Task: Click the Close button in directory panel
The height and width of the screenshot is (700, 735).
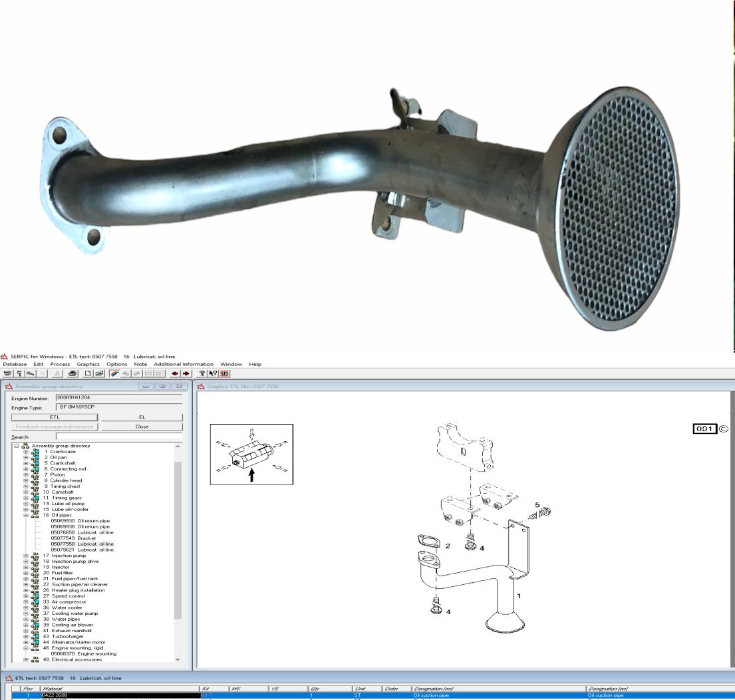Action: [x=142, y=427]
